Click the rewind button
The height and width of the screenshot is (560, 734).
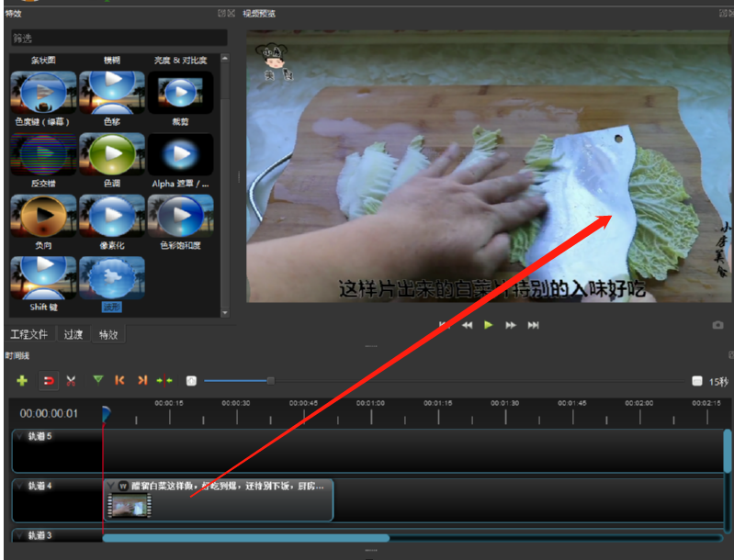467,325
